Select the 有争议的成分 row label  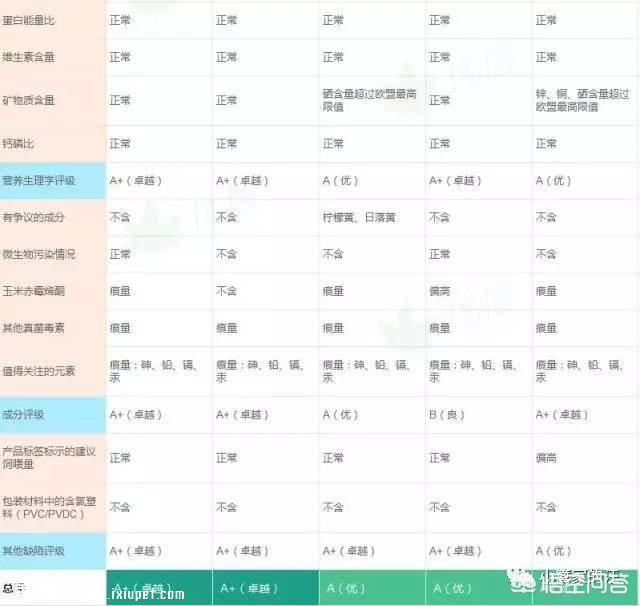point(33,217)
